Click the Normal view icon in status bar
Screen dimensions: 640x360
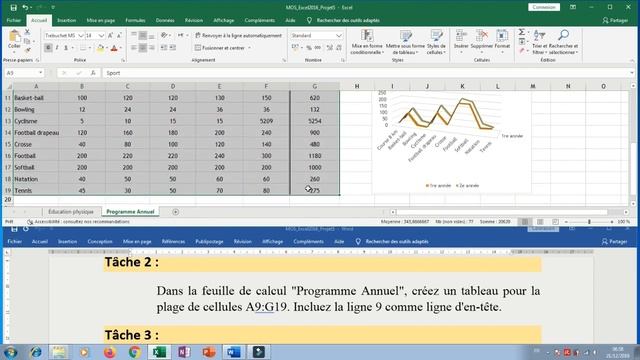[525, 222]
